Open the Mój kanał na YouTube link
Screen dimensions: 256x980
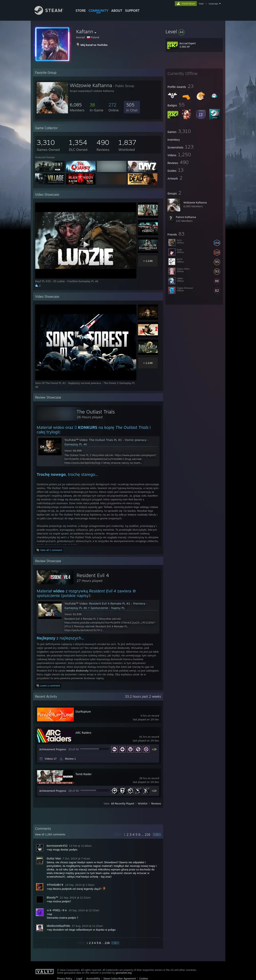pos(94,45)
